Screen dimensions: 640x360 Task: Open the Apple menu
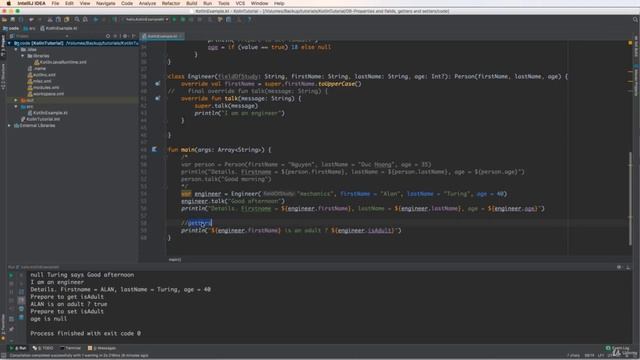(x=8, y=3)
